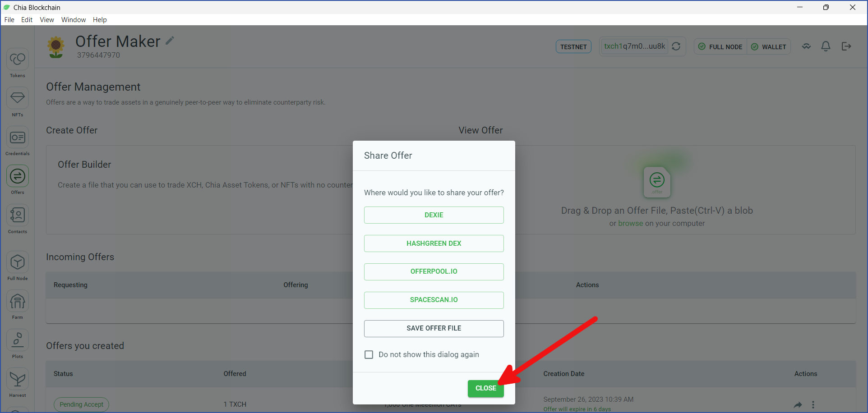Image resolution: width=868 pixels, height=413 pixels.
Task: Click the Testnet badge
Action: point(573,47)
